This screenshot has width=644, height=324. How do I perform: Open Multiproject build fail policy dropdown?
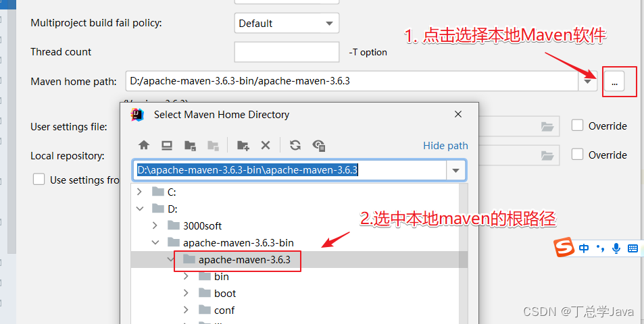point(287,24)
